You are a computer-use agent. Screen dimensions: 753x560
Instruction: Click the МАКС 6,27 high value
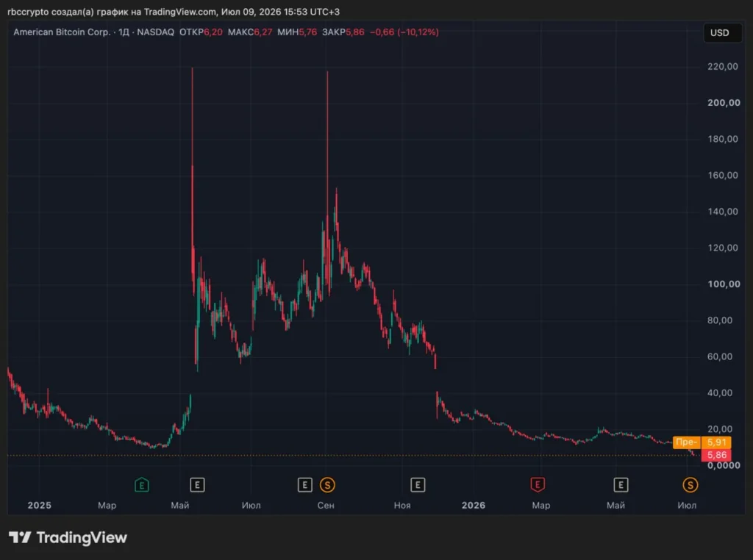coord(250,32)
